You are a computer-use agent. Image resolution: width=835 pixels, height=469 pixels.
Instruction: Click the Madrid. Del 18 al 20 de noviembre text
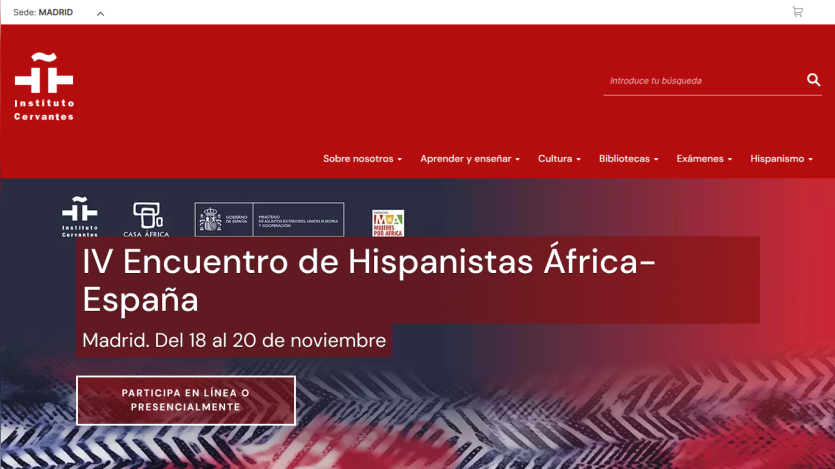click(234, 340)
